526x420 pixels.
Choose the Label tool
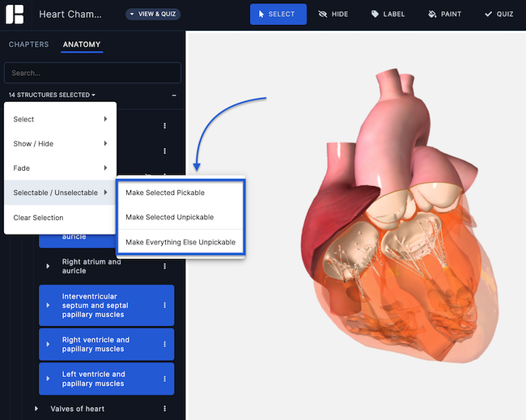[x=387, y=14]
